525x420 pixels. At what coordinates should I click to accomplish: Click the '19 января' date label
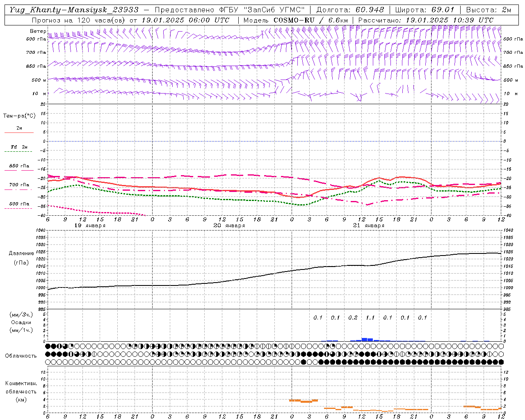90,226
